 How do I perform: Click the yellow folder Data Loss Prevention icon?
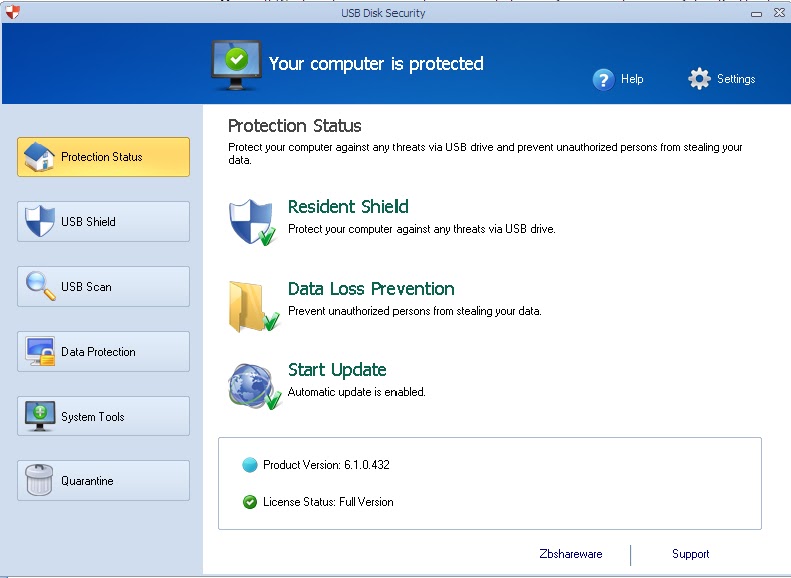pos(254,306)
